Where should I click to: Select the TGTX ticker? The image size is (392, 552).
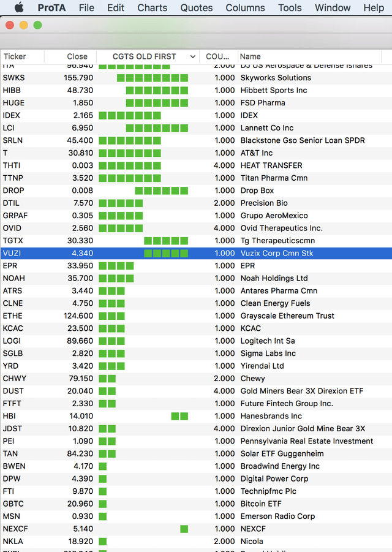click(x=13, y=241)
